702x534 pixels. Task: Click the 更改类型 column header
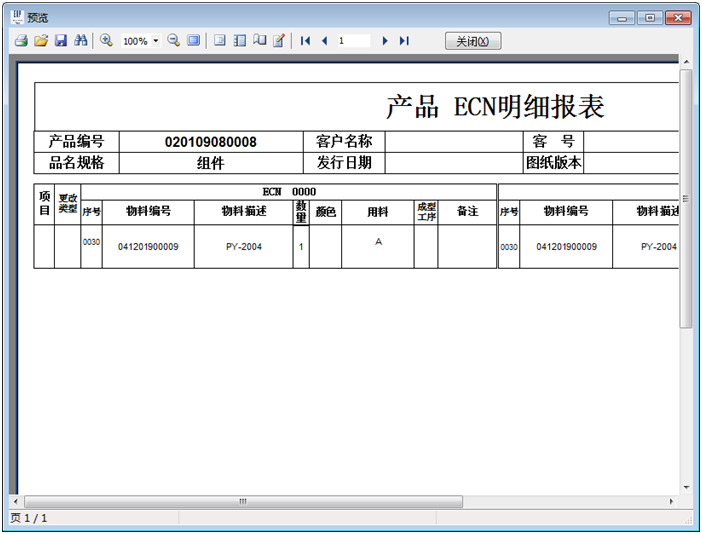point(68,204)
